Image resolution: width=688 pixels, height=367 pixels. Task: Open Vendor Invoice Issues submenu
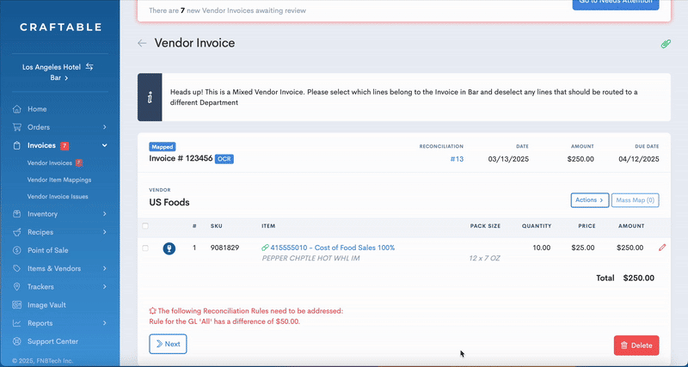[57, 197]
